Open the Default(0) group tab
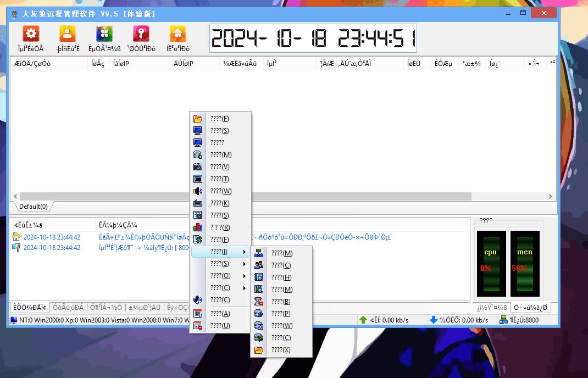The width and height of the screenshot is (588, 378). (x=34, y=207)
